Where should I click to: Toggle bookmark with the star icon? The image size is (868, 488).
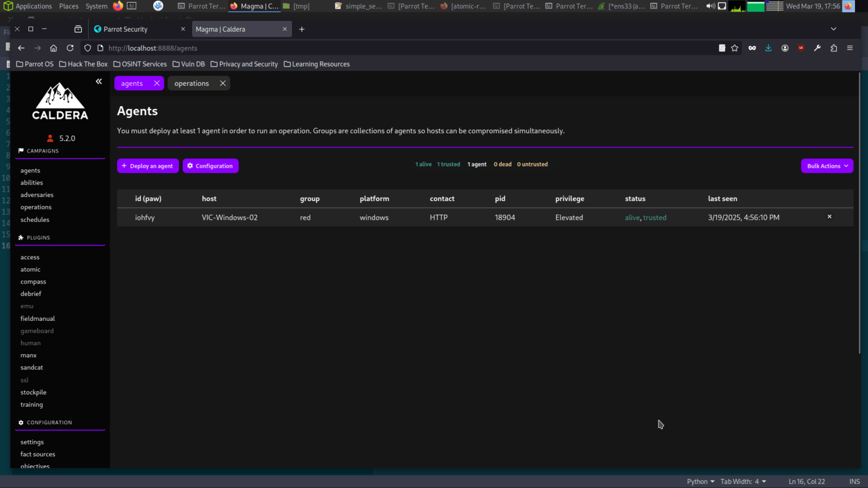[735, 48]
